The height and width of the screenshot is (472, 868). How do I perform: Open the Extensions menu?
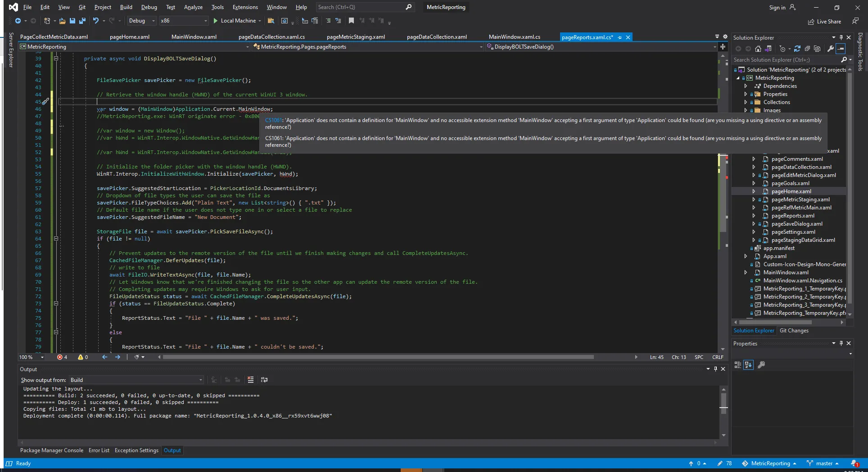pyautogui.click(x=245, y=7)
